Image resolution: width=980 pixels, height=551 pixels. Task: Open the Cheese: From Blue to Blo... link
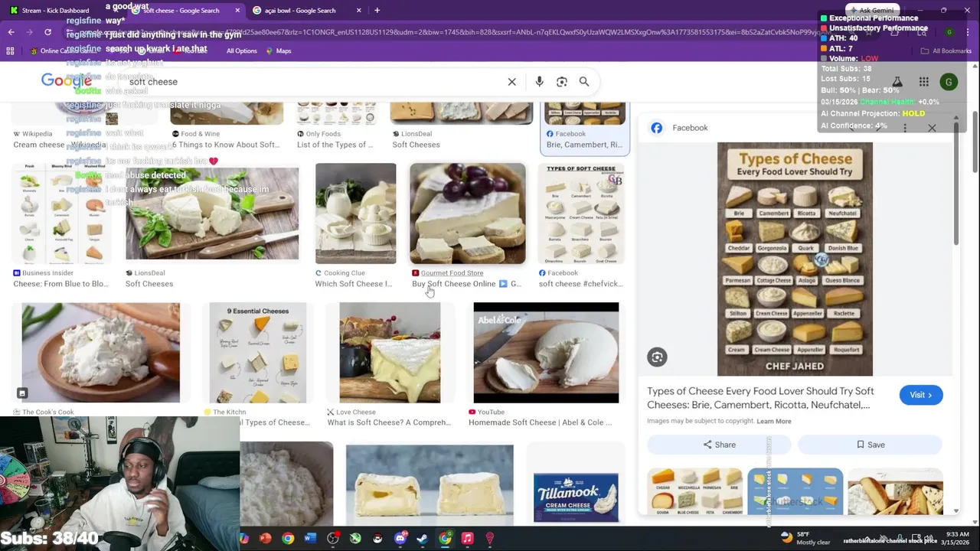(60, 284)
